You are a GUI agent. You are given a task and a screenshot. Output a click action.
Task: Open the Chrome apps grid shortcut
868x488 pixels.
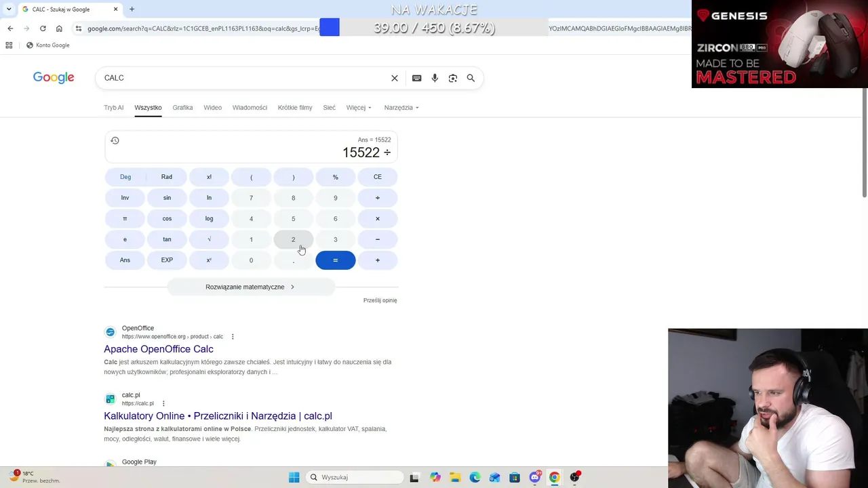pos(9,45)
